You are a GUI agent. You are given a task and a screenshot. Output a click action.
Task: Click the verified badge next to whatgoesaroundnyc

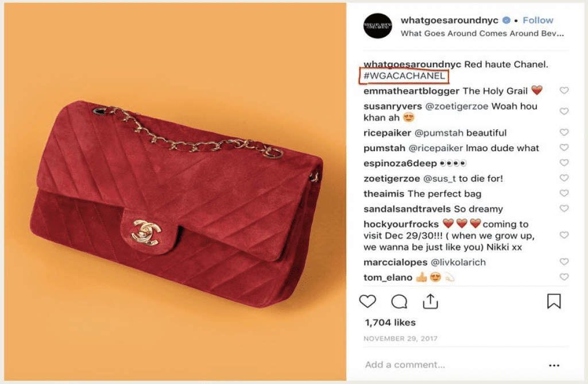506,20
